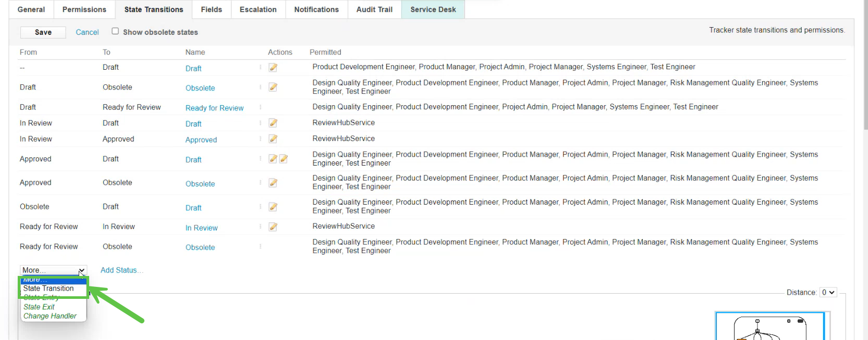Open three-dot menu for Draft to Ready for Review
The height and width of the screenshot is (340, 868).
(x=260, y=107)
